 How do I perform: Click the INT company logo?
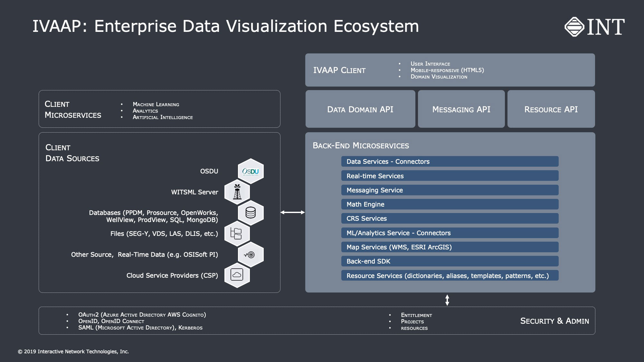[594, 27]
